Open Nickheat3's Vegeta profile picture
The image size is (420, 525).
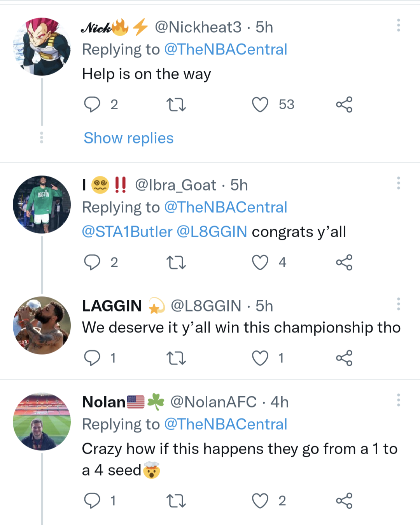(x=42, y=47)
